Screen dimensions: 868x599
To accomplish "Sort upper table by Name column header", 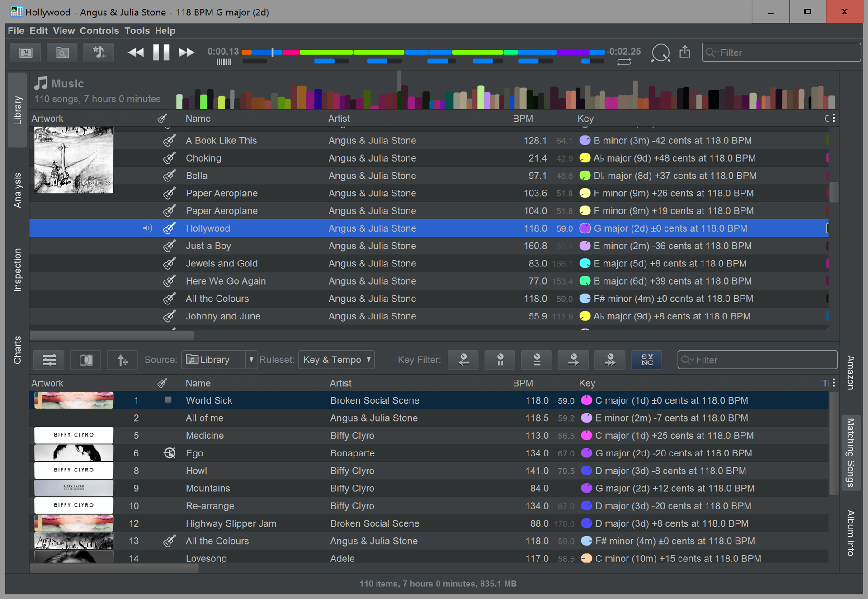I will click(x=198, y=119).
